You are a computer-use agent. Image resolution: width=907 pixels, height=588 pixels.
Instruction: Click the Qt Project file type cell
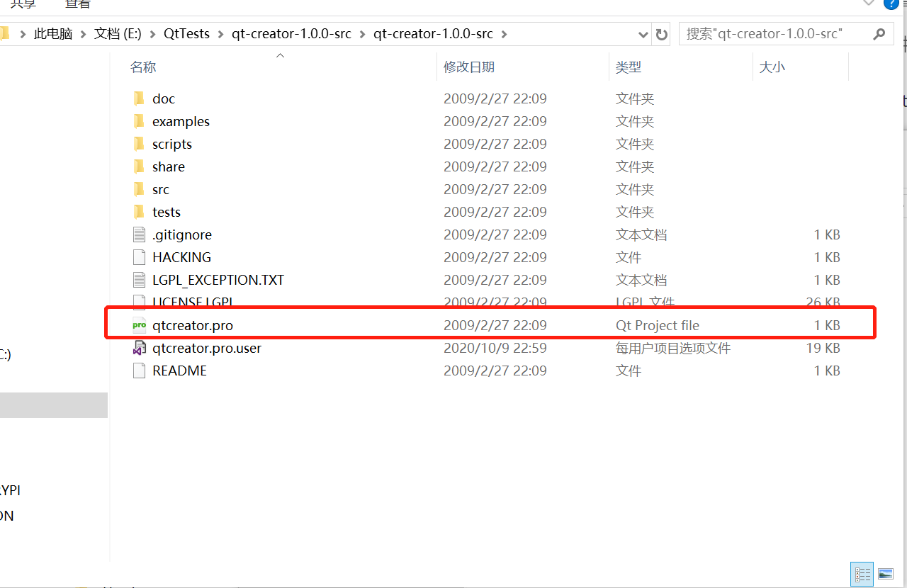point(658,325)
